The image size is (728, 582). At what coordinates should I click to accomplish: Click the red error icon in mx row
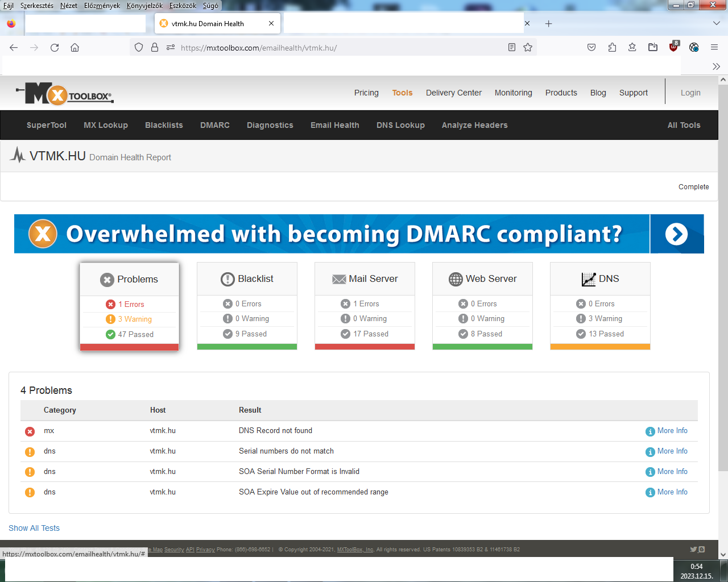pyautogui.click(x=30, y=431)
